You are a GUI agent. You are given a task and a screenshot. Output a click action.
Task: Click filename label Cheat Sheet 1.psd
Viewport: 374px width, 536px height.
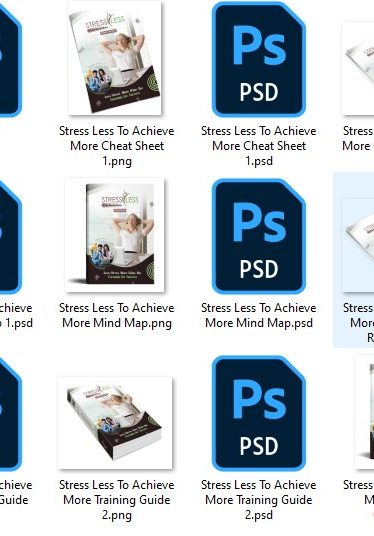coord(259,146)
